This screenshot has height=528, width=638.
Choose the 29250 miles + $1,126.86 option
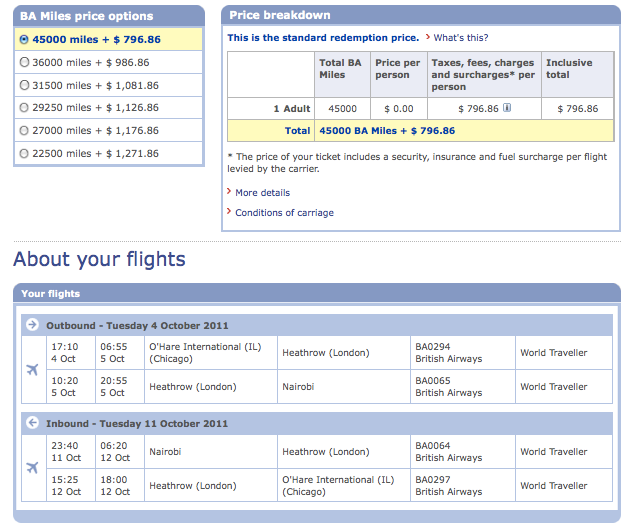pyautogui.click(x=24, y=107)
